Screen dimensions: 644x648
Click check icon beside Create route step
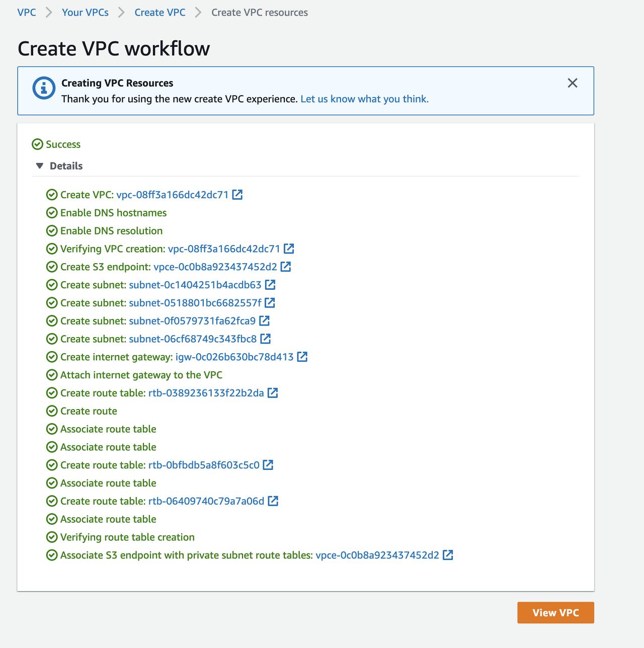[x=52, y=411]
